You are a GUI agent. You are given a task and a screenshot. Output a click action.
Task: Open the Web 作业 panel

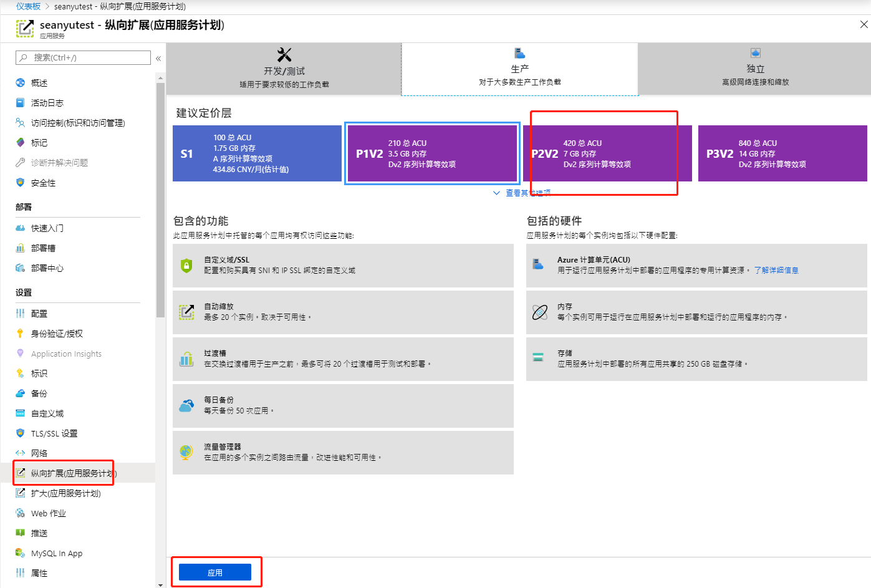tap(44, 513)
